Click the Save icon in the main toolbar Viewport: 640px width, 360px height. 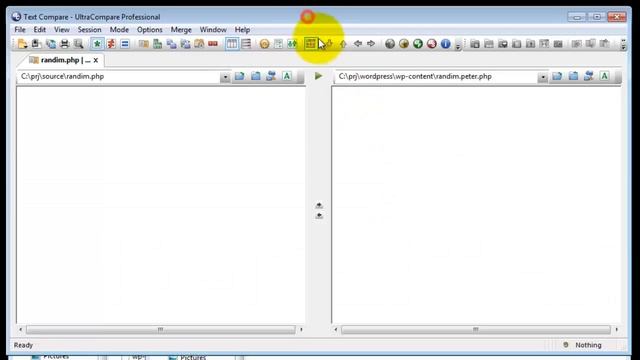(x=36, y=44)
